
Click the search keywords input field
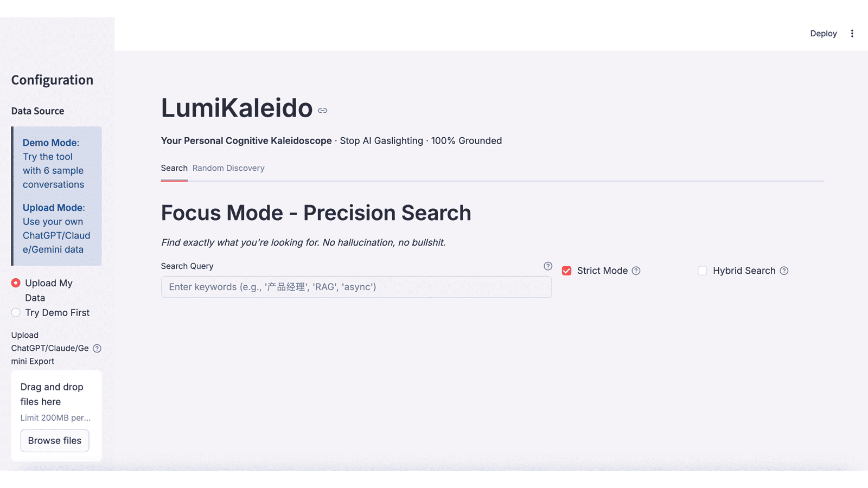[356, 287]
